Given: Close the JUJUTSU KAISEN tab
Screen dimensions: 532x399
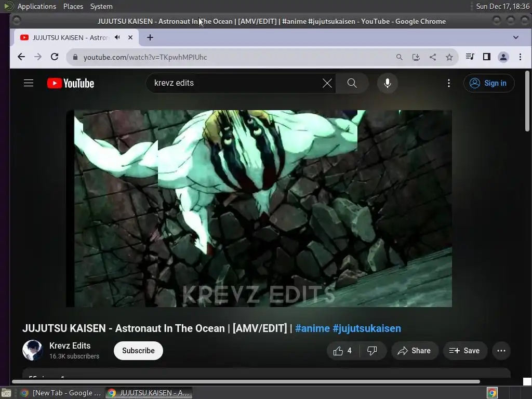Looking at the screenshot, I should click(130, 37).
